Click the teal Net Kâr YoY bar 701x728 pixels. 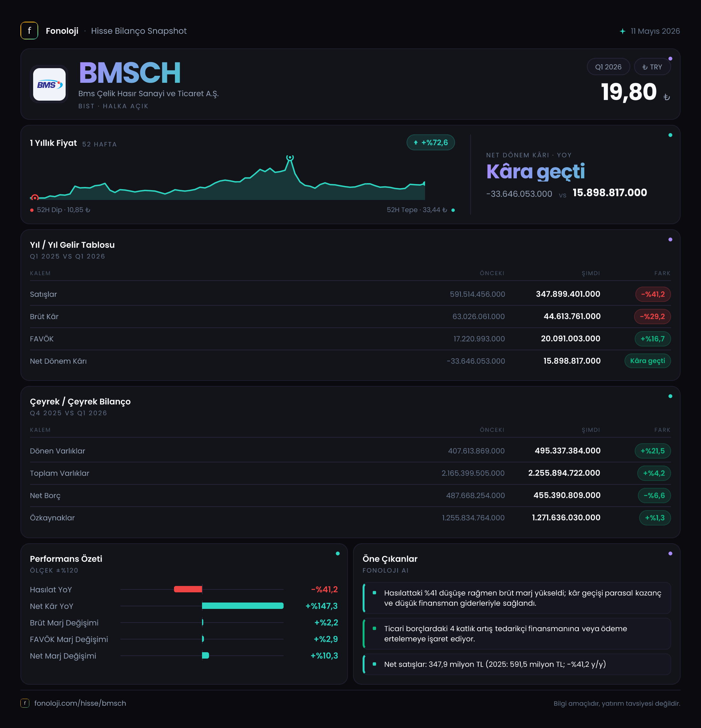tap(243, 606)
